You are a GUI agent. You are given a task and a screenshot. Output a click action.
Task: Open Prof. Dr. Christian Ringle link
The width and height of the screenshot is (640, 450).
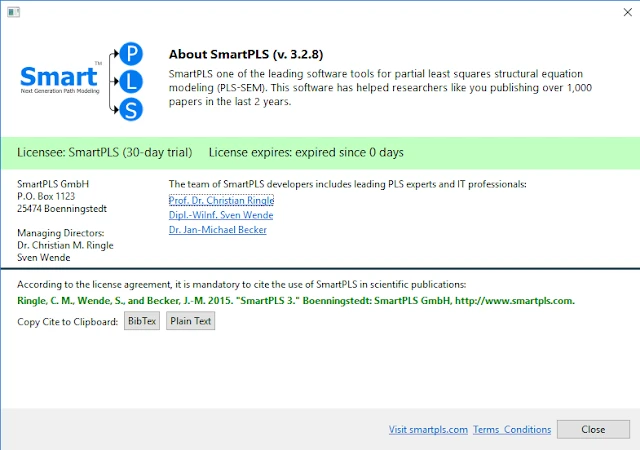(x=221, y=200)
